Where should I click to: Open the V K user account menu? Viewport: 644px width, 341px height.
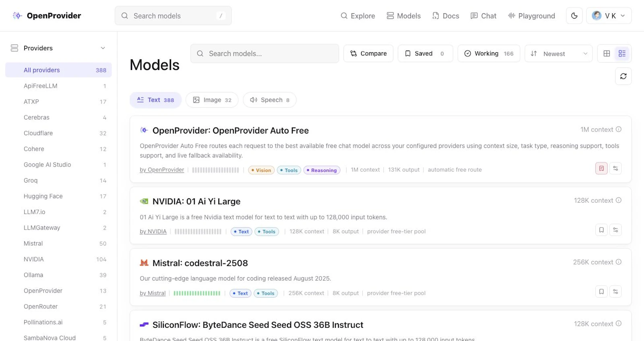pos(609,16)
